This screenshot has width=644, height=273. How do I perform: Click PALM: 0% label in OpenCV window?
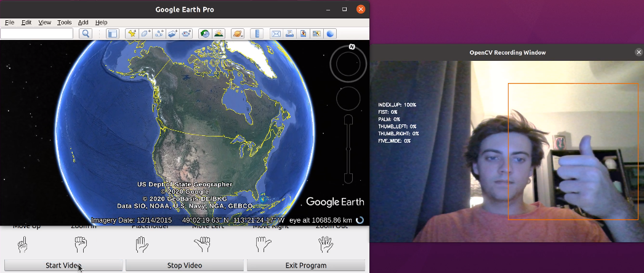pyautogui.click(x=389, y=119)
